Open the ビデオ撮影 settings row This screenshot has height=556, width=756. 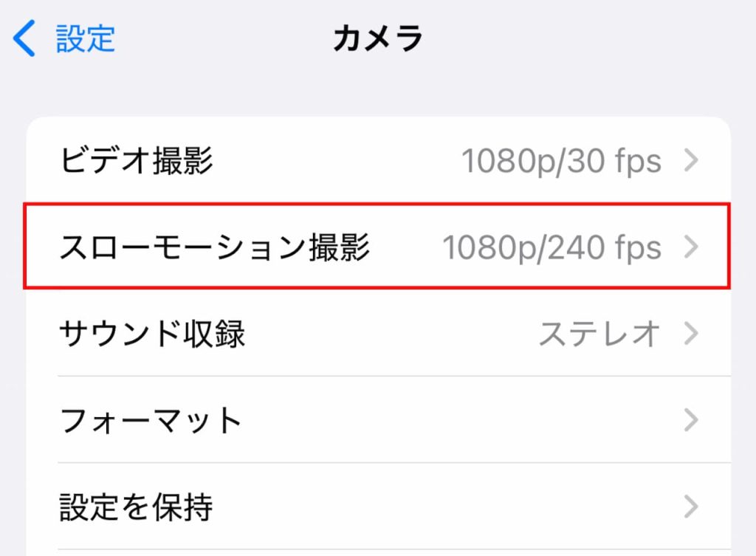click(x=379, y=160)
